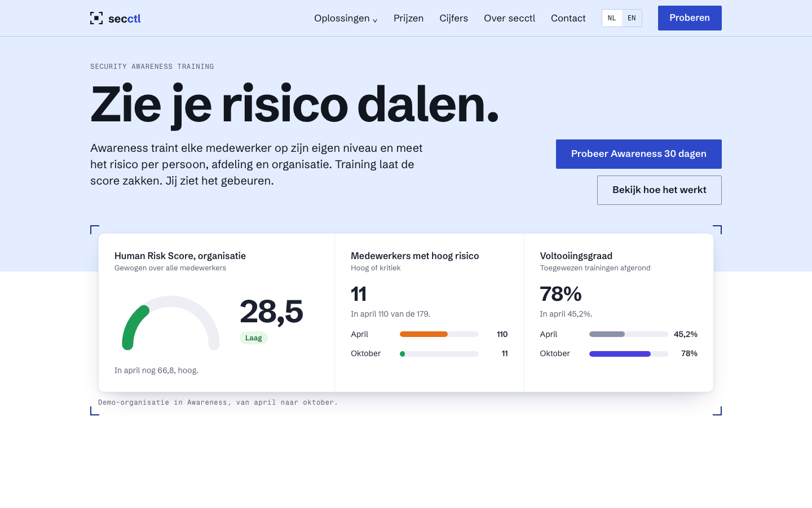The width and height of the screenshot is (812, 508).
Task: Switch language to EN
Action: coord(632,18)
